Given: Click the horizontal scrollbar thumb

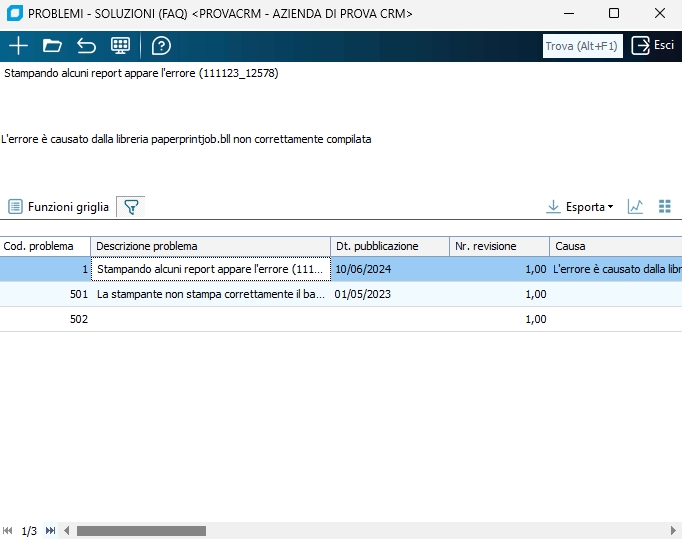Looking at the screenshot, I should pos(141,531).
